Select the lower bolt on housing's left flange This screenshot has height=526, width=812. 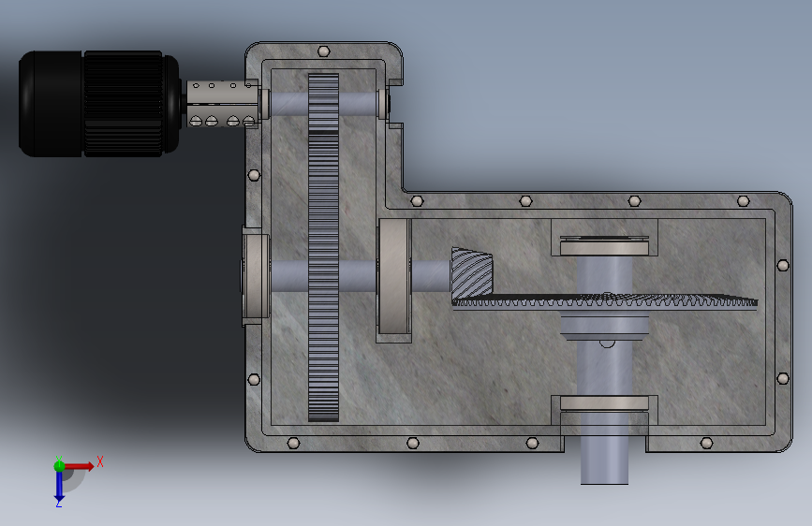pyautogui.click(x=254, y=380)
